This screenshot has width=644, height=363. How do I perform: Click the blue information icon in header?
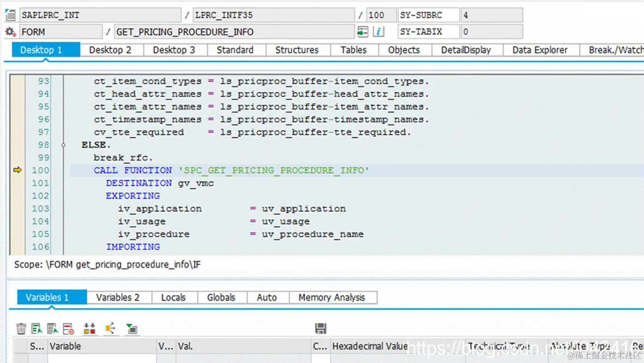pos(378,32)
